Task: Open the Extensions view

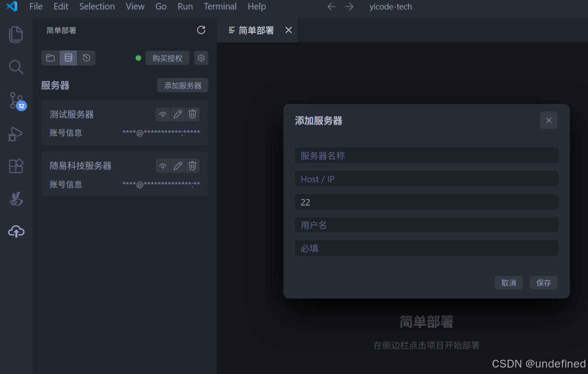Action: point(16,166)
